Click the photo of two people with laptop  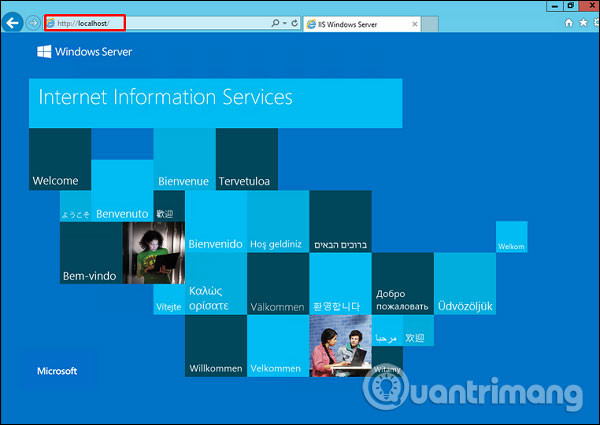point(340,346)
